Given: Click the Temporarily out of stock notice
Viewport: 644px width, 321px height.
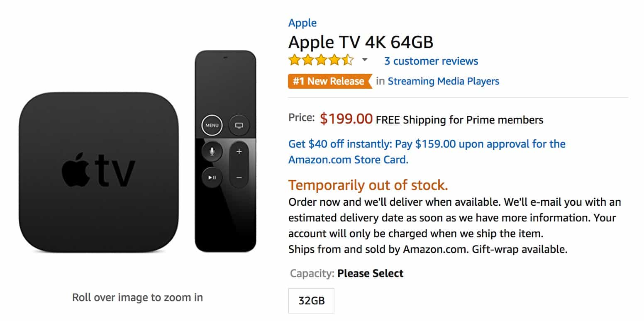Looking at the screenshot, I should pyautogui.click(x=368, y=185).
